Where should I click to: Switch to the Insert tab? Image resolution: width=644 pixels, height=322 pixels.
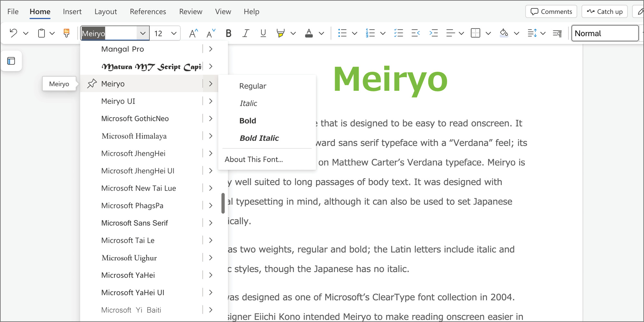click(72, 12)
